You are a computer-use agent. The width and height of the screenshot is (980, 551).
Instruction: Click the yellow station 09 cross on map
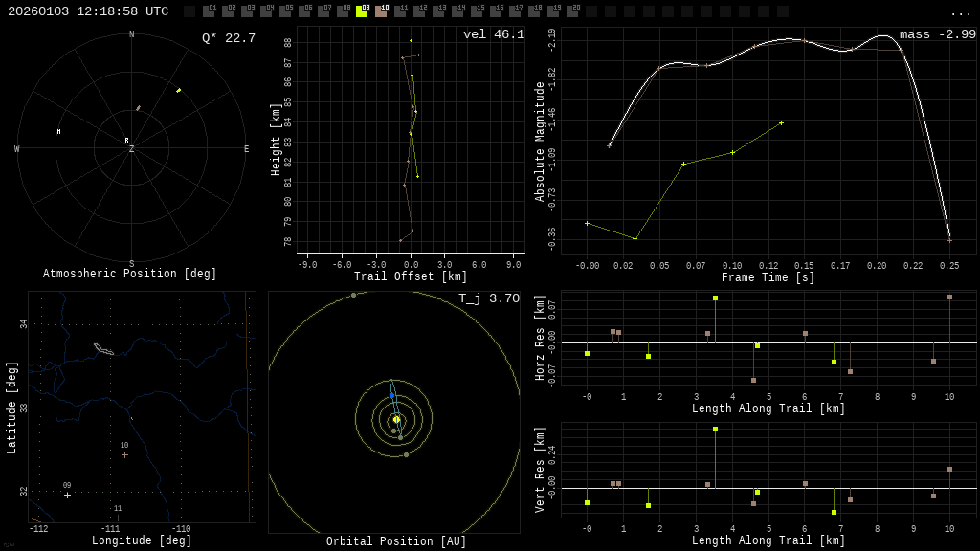(x=67, y=495)
